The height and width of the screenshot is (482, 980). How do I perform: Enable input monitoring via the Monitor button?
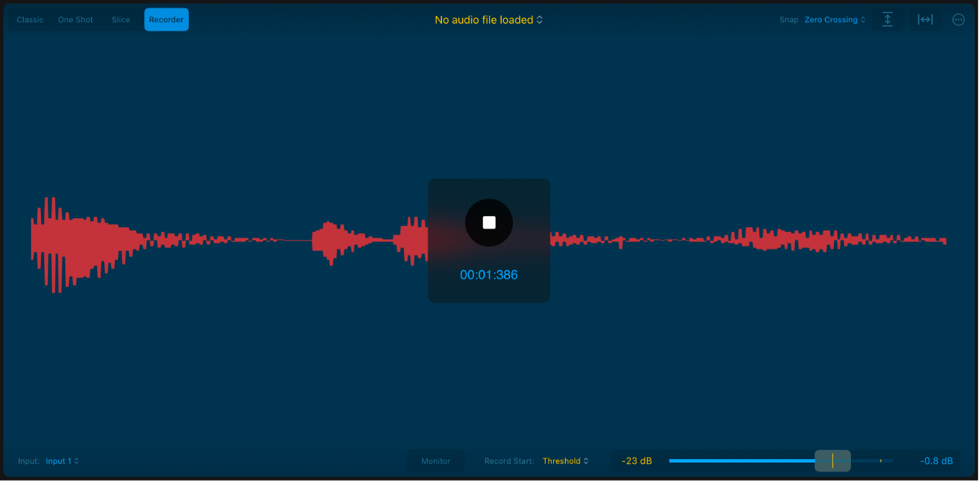(436, 460)
